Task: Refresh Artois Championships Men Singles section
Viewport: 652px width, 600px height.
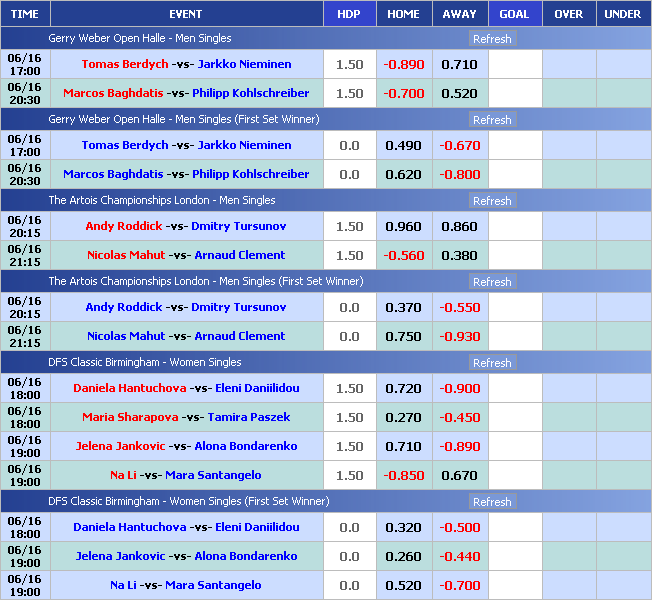Action: pyautogui.click(x=492, y=201)
